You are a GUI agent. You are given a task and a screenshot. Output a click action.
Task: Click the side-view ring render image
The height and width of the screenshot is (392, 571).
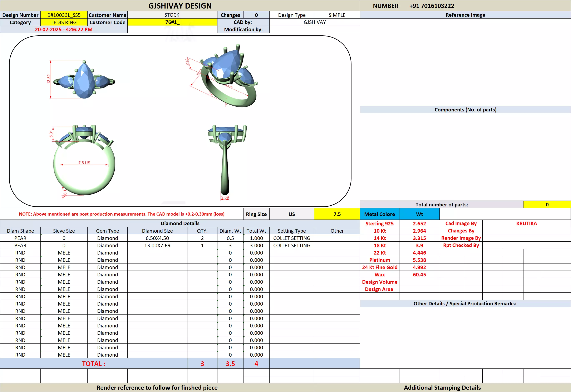click(227, 161)
